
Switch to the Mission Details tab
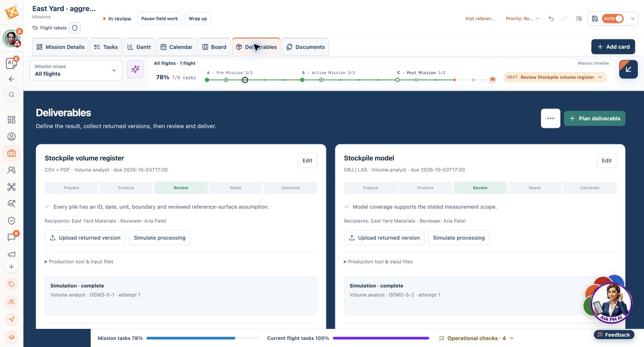pos(61,47)
